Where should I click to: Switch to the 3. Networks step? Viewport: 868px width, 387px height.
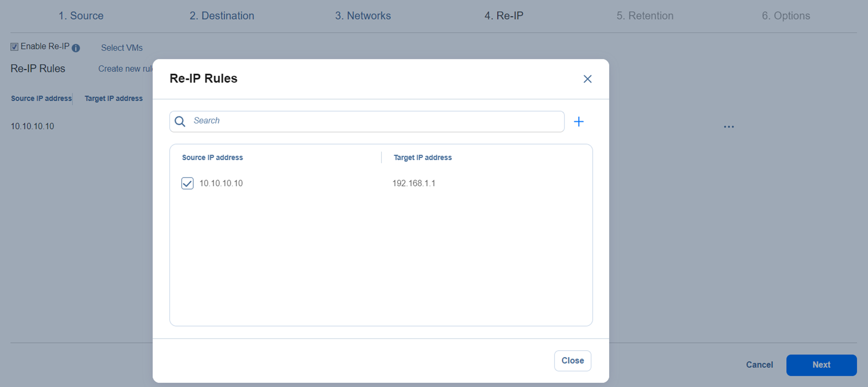tap(363, 16)
